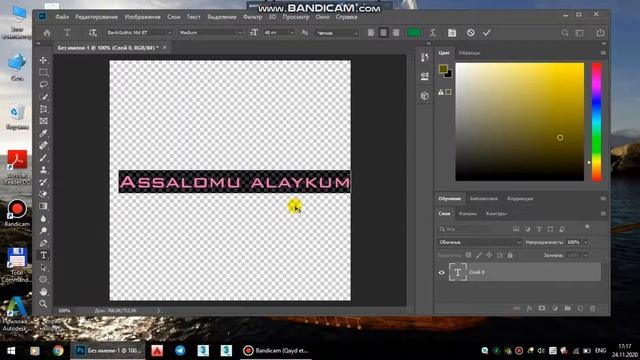Align text right

pyautogui.click(x=396, y=33)
